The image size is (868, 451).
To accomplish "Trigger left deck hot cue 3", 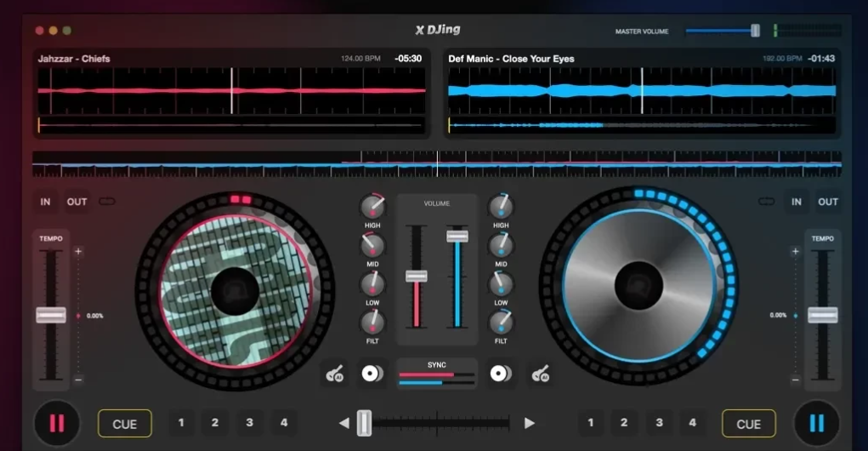I will coord(250,423).
